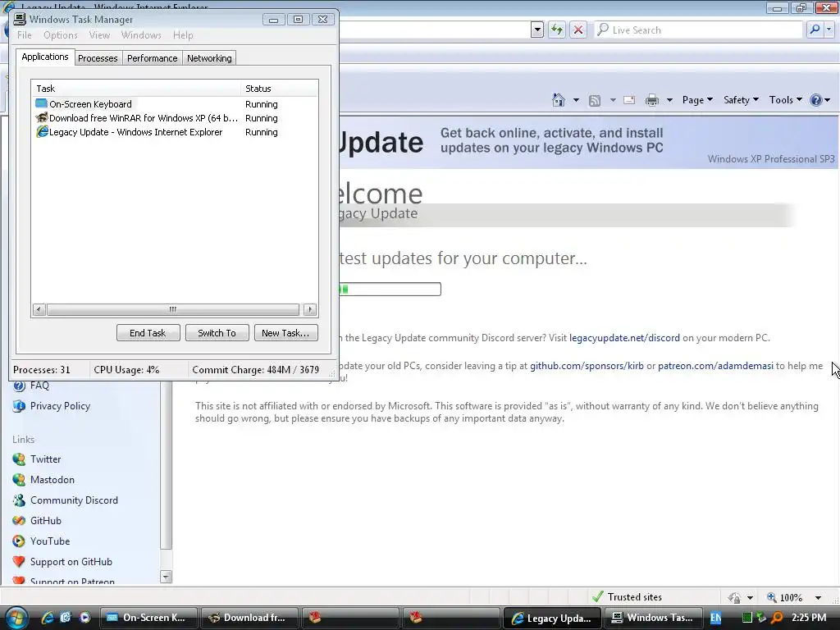The image size is (840, 630).
Task: Open the View menu in Task Manager
Action: (x=99, y=35)
